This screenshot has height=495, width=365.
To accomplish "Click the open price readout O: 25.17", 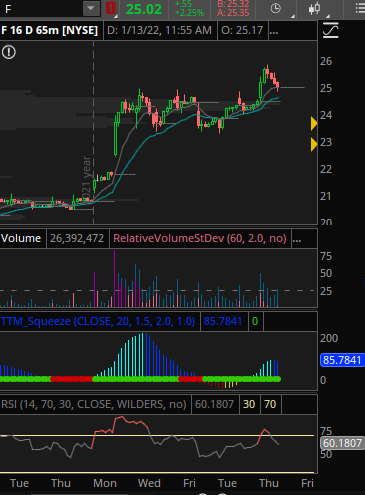I will [242, 30].
